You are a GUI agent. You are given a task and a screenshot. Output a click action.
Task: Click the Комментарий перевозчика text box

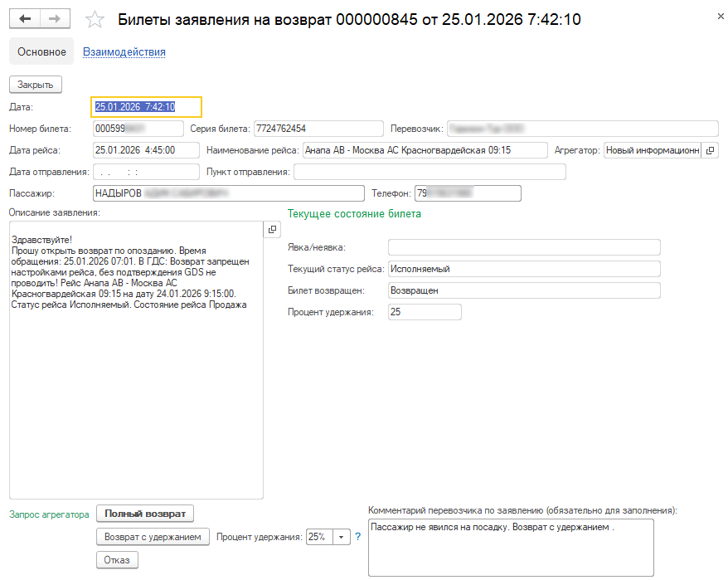pos(510,548)
